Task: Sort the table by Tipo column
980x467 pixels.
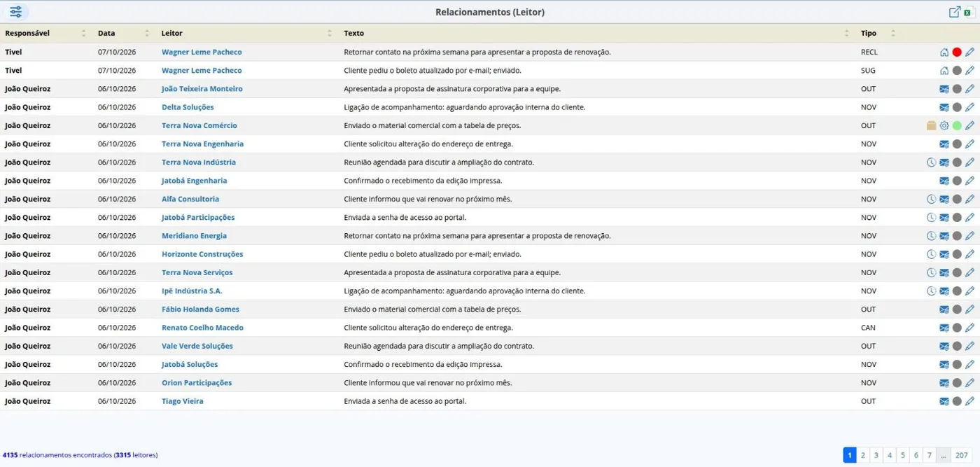Action: coord(892,33)
